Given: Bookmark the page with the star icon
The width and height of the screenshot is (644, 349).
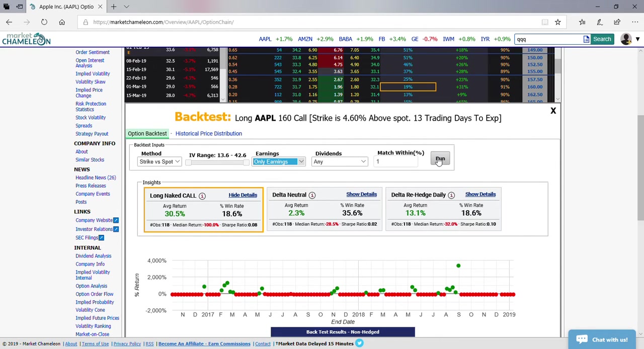Looking at the screenshot, I should pos(557,22).
